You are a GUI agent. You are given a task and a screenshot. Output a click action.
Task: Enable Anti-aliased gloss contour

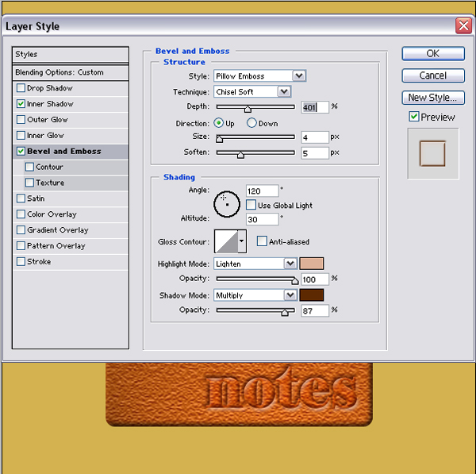point(262,241)
